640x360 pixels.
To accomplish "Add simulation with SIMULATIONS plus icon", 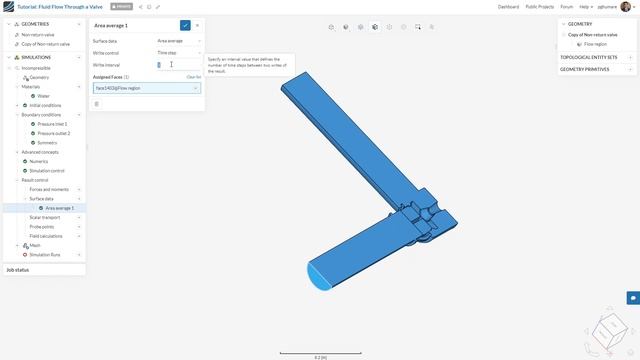I will (x=79, y=58).
